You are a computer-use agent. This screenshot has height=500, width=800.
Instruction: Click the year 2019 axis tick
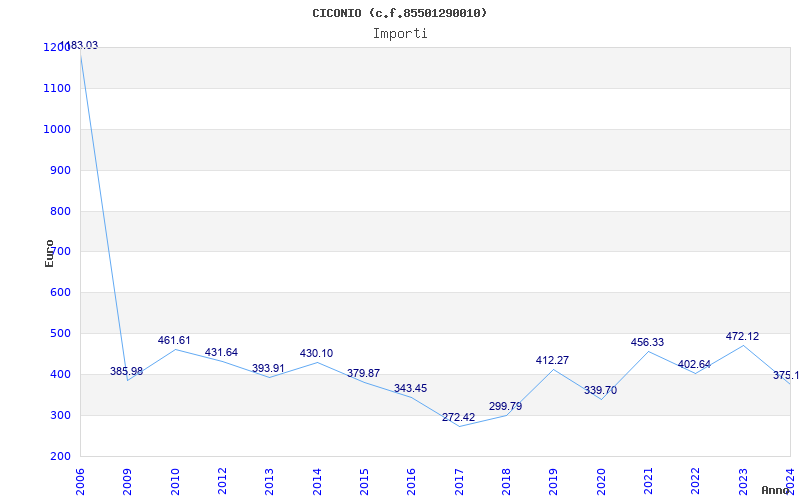click(554, 482)
